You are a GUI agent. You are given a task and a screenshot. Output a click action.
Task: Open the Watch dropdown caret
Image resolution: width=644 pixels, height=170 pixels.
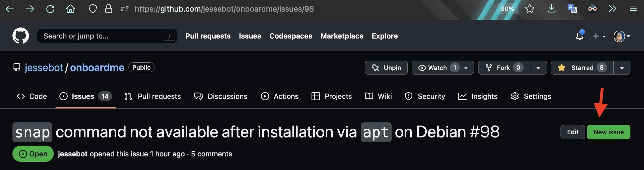(x=465, y=68)
